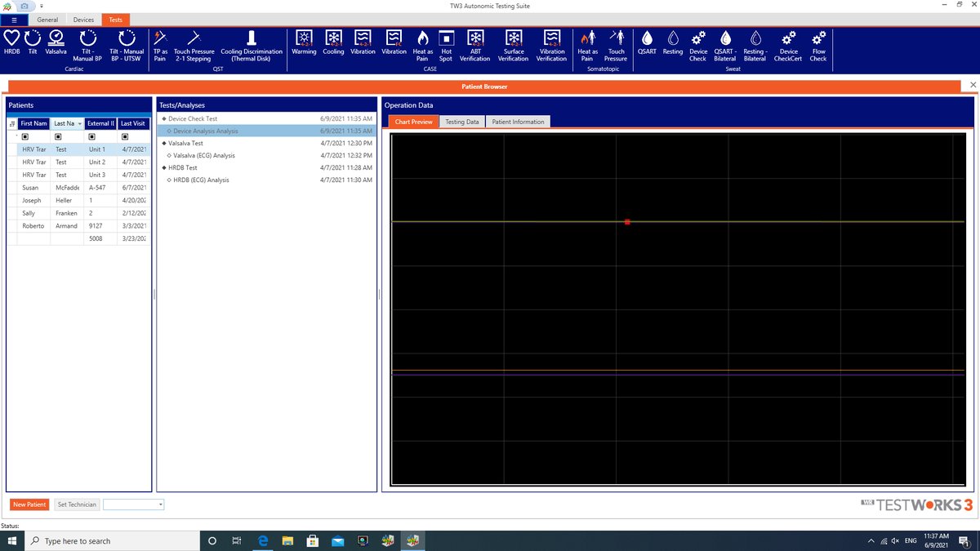Viewport: 980px width, 551px height.
Task: Show the Chart Preview tab
Action: coord(413,122)
